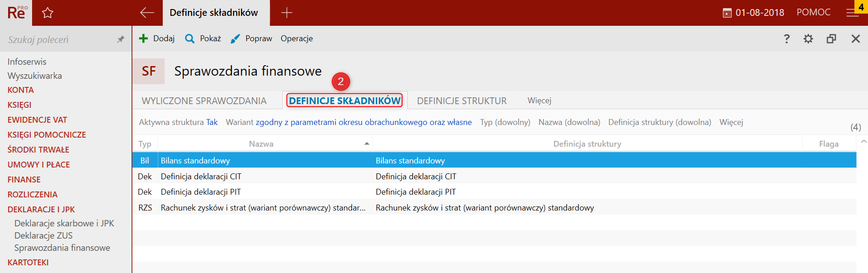Click the Dek cell of the CIT row
The image size is (868, 273).
click(145, 176)
